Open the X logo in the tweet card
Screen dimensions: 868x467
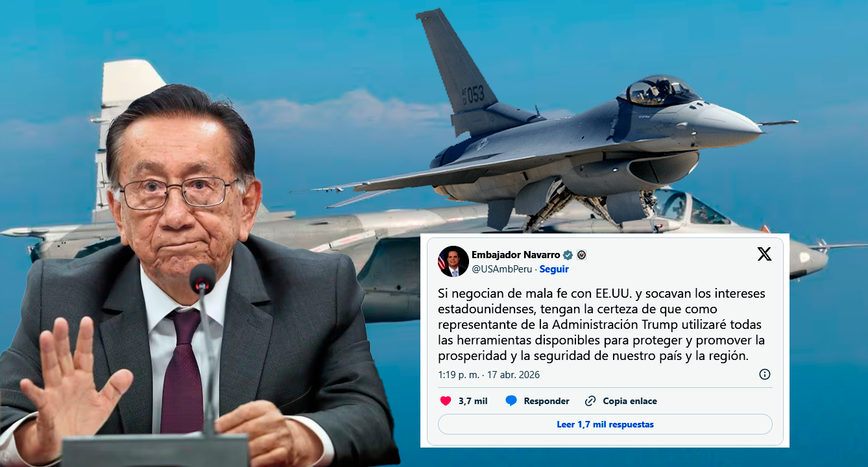764,254
